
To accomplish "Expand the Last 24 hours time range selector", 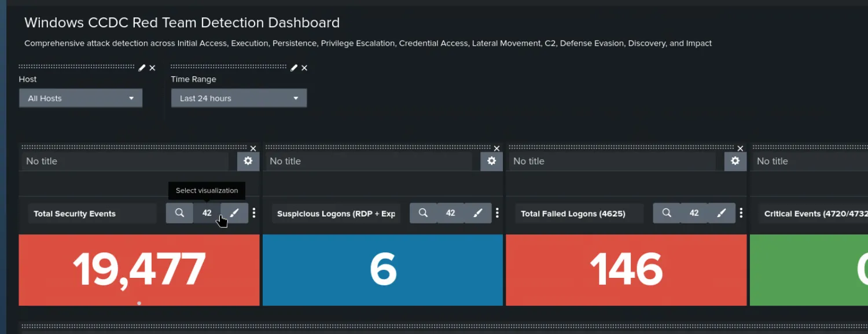I will [238, 98].
